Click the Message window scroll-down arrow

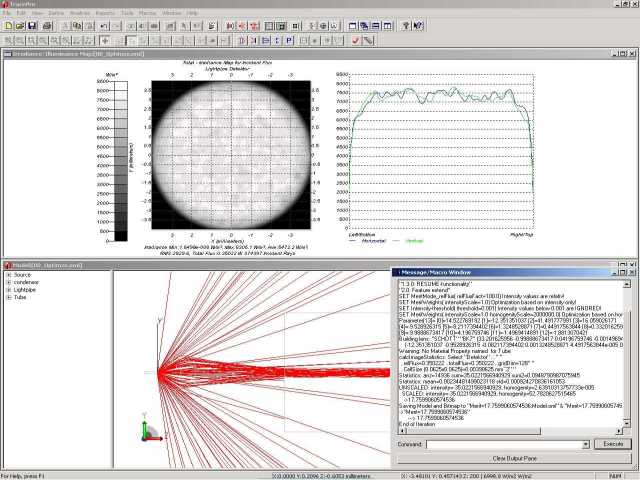tap(627, 423)
